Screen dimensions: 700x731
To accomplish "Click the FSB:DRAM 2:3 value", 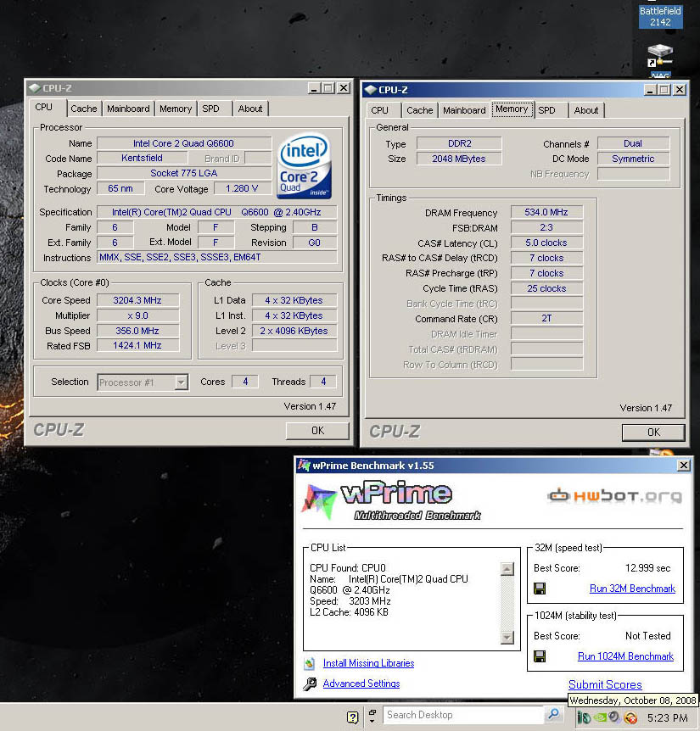I will pyautogui.click(x=546, y=227).
